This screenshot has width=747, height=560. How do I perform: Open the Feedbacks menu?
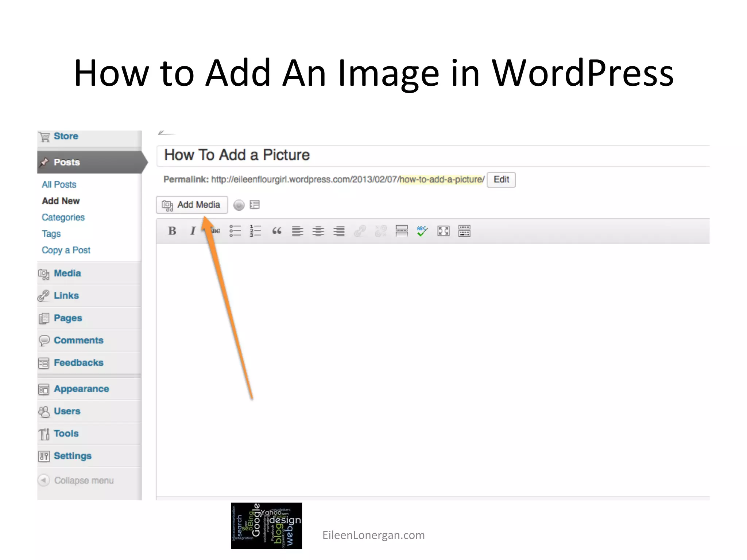89,363
